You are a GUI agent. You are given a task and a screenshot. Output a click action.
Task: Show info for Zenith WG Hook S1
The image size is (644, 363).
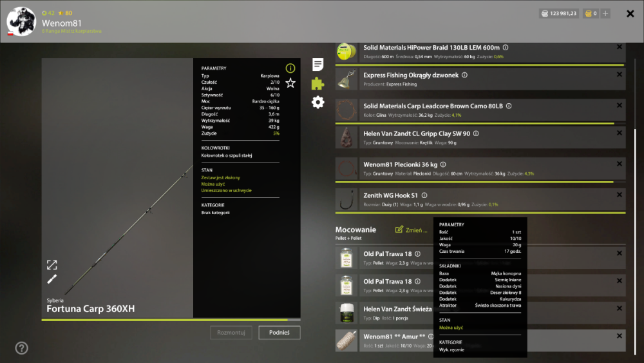pos(424,195)
